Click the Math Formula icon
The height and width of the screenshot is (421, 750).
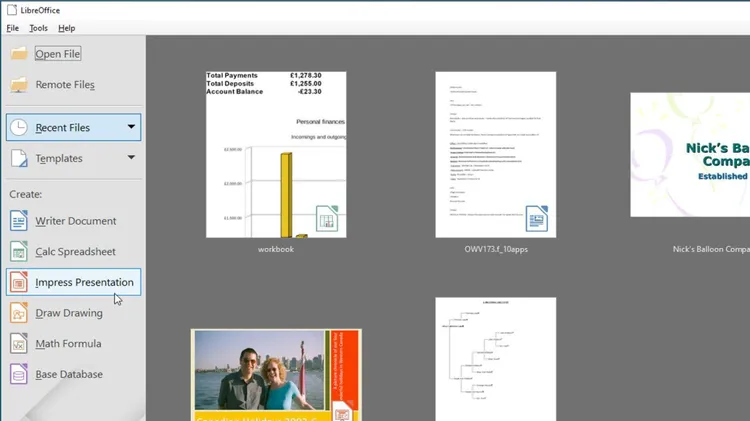pos(19,343)
